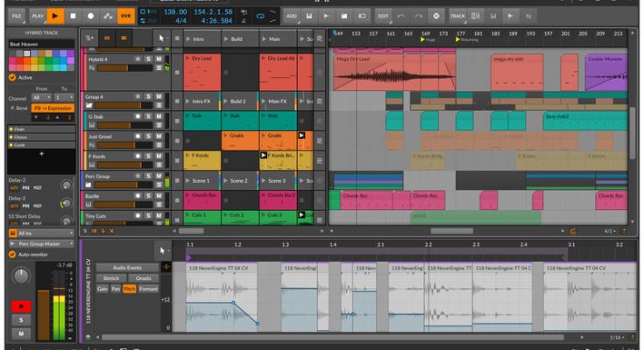Image resolution: width=644 pixels, height=350 pixels.
Task: Mute the Group 4 track
Action: [159, 98]
